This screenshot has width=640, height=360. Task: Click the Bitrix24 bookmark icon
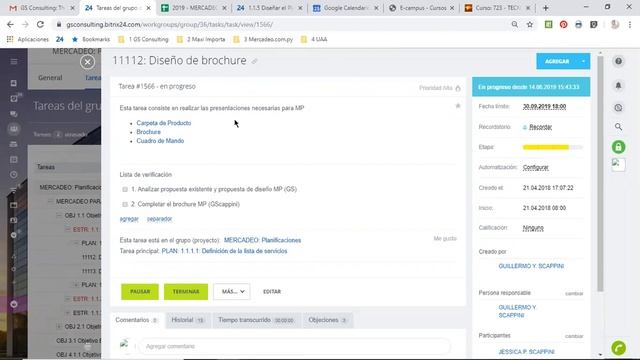click(60, 39)
